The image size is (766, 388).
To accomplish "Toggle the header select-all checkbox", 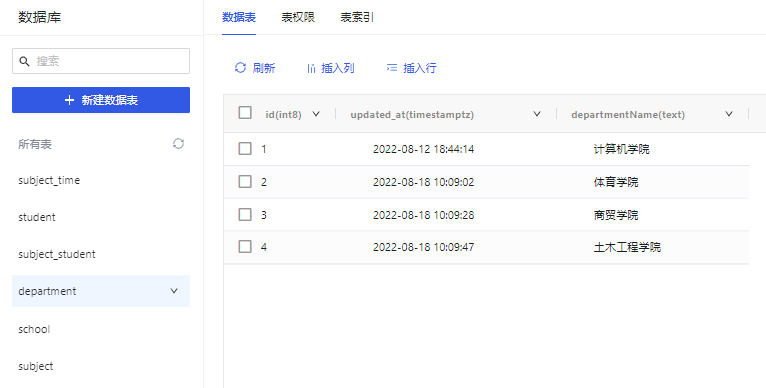I will (245, 113).
